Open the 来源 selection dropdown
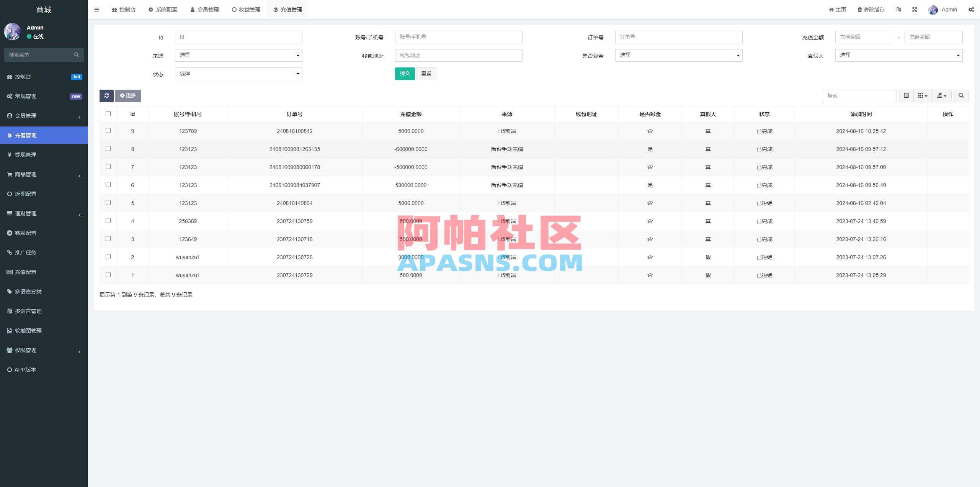 [238, 55]
